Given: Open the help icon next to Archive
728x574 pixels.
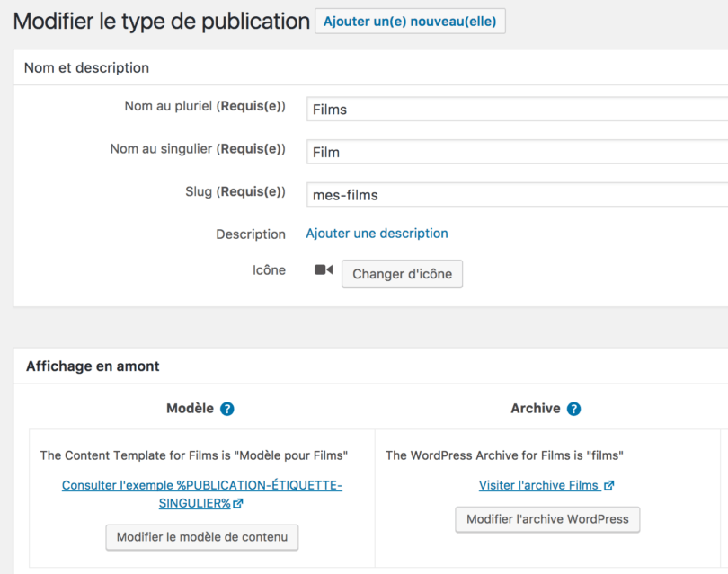Looking at the screenshot, I should pos(573,409).
